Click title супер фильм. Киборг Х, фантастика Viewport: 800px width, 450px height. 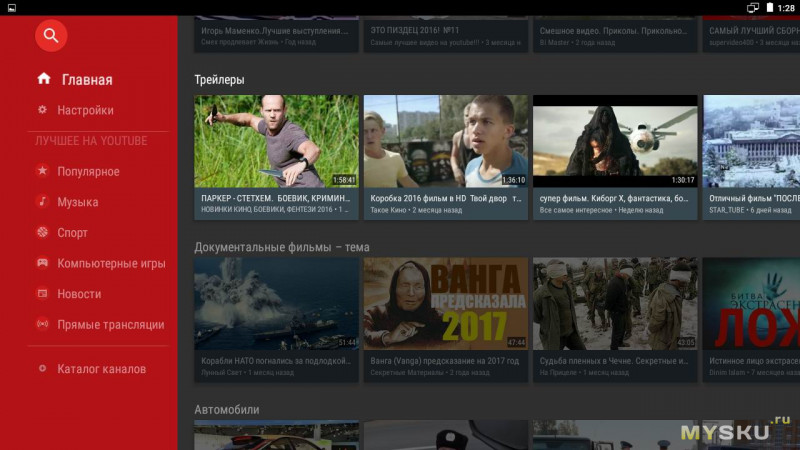[x=614, y=198]
